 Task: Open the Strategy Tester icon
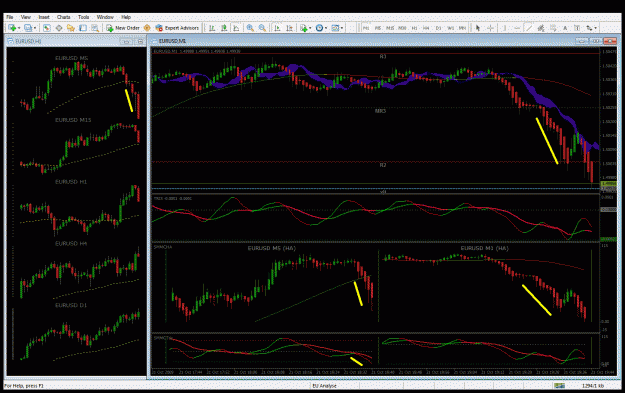[x=95, y=28]
